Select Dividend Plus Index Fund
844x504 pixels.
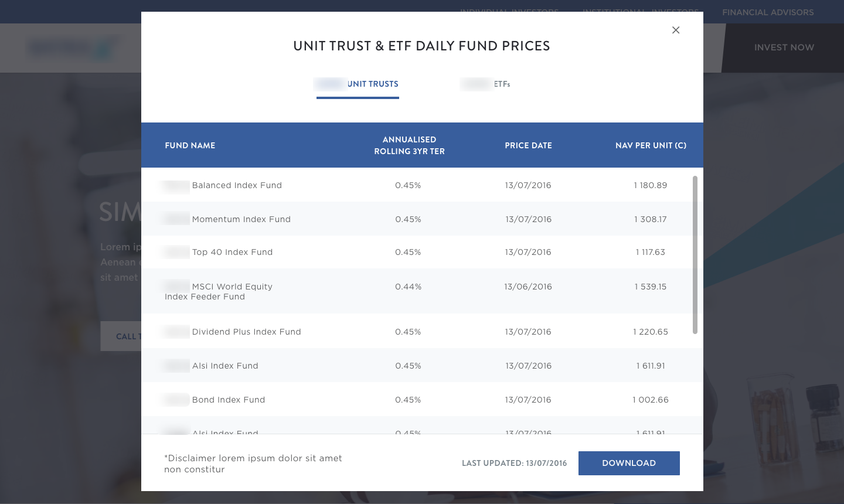[x=246, y=332]
